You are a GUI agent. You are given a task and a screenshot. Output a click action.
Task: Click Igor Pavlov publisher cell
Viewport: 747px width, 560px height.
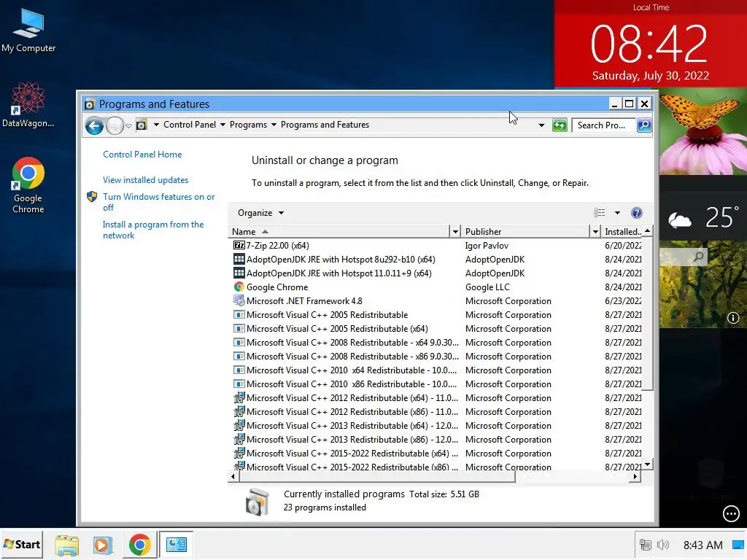(487, 245)
